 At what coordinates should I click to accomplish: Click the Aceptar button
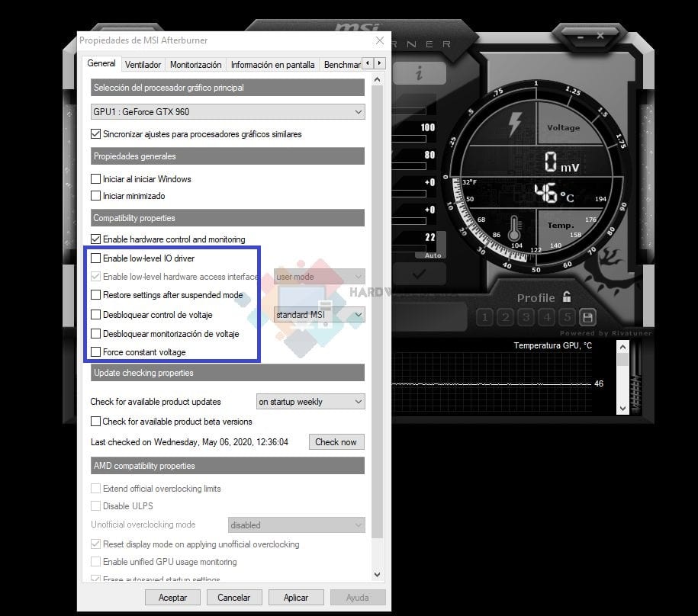[x=172, y=597]
